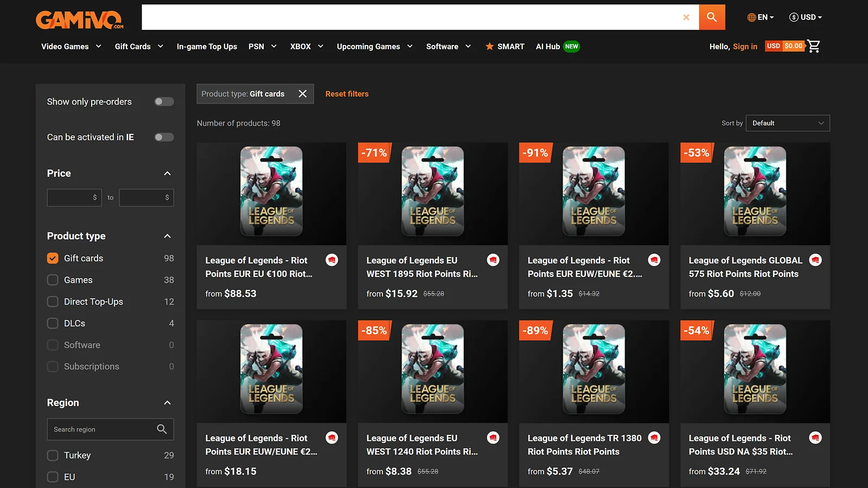Check the Turkey region checkbox

point(53,455)
